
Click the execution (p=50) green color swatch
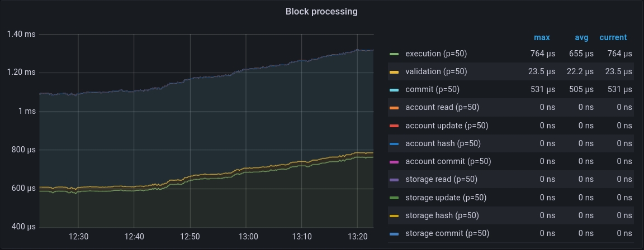[394, 54]
